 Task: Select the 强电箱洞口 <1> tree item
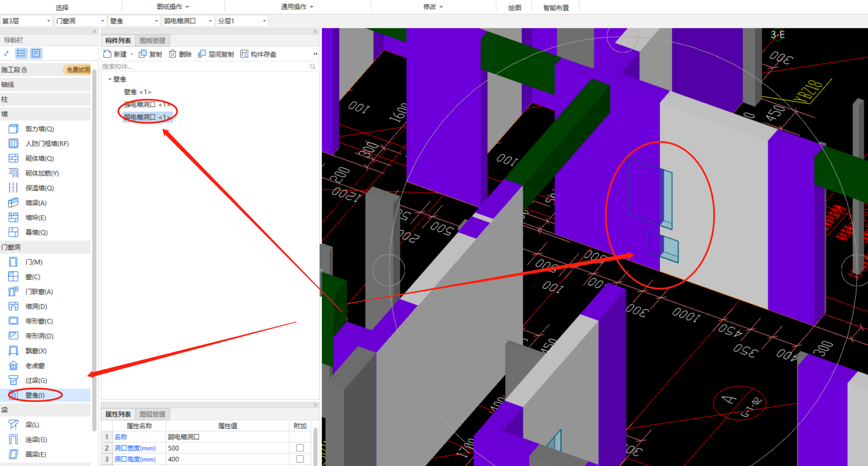coord(147,104)
